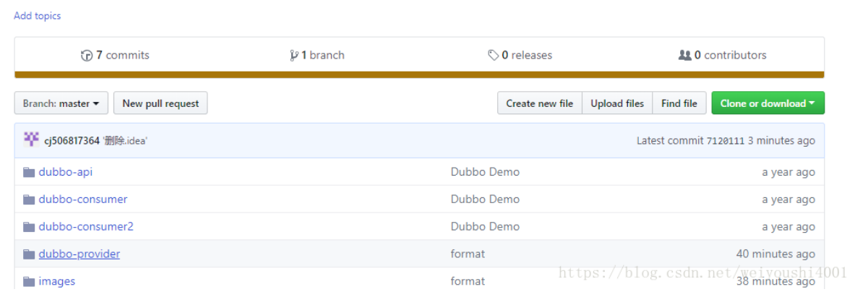
Task: Click the images folder icon
Action: pos(29,282)
